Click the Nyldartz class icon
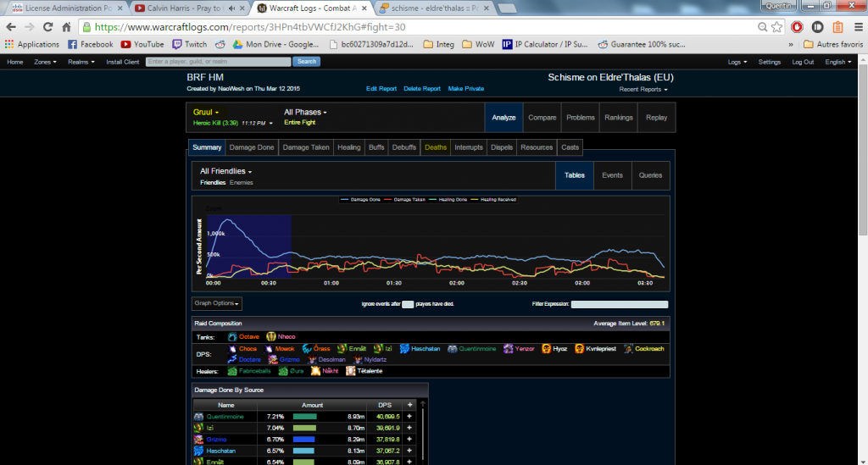This screenshot has width=868, height=465. tap(359, 359)
